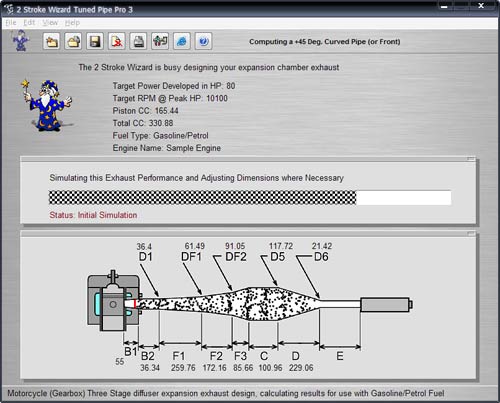This screenshot has height=403, width=500.
Task: Click the 259.76 value under F1
Action: click(183, 368)
